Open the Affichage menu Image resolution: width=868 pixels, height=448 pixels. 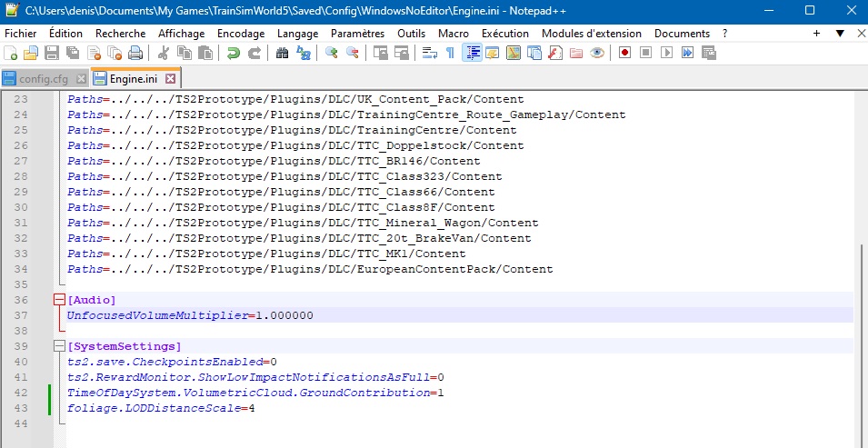[x=182, y=34]
